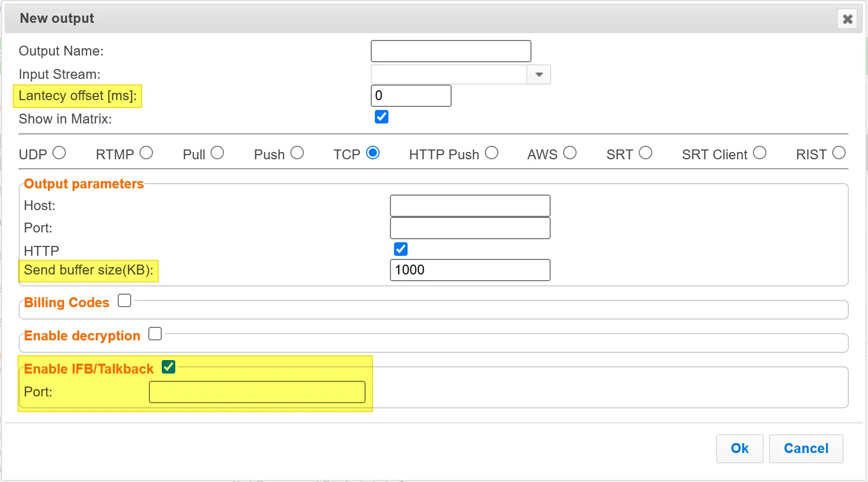Enable the Billing Codes checkbox
The image size is (868, 482).
(124, 300)
